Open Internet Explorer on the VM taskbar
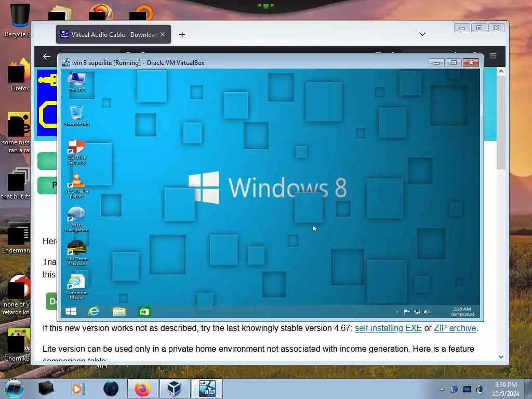The height and width of the screenshot is (399, 532). pyautogui.click(x=94, y=312)
